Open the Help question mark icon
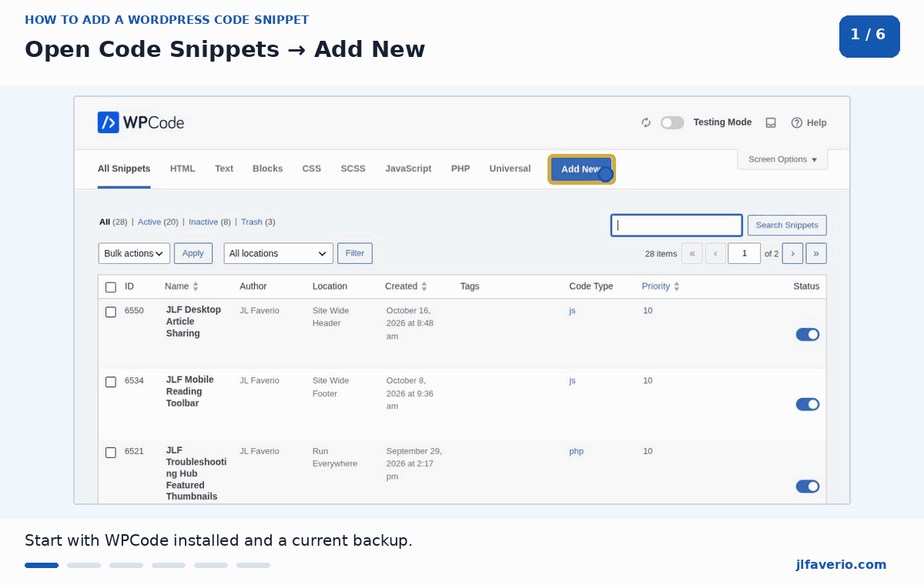Viewport: 924px width, 585px height. point(797,122)
